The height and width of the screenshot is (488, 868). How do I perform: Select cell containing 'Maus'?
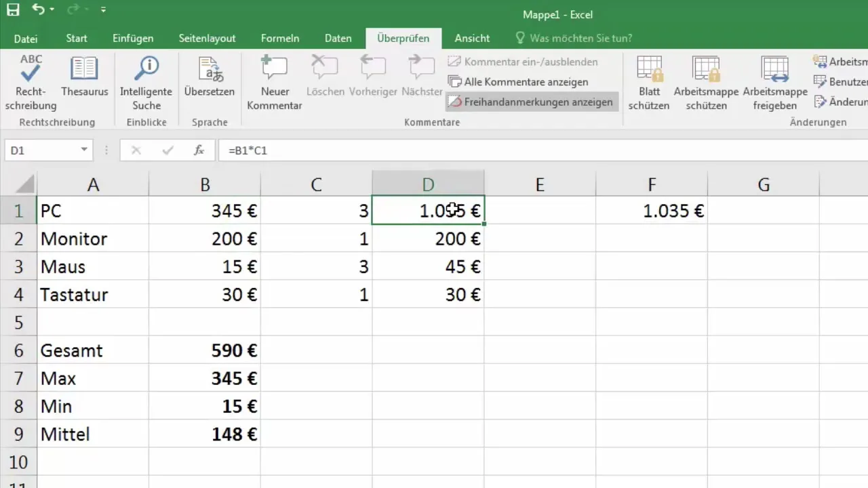pyautogui.click(x=93, y=266)
